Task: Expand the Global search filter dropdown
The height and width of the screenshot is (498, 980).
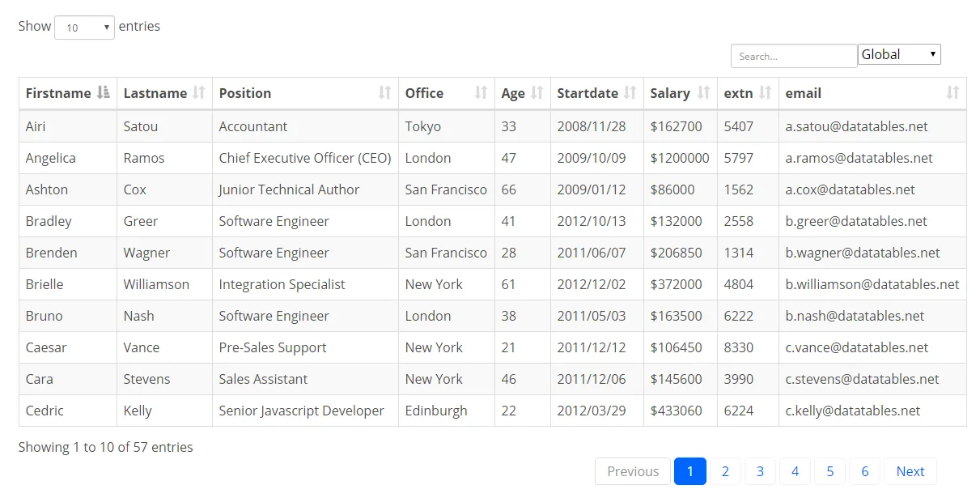Action: [x=899, y=55]
